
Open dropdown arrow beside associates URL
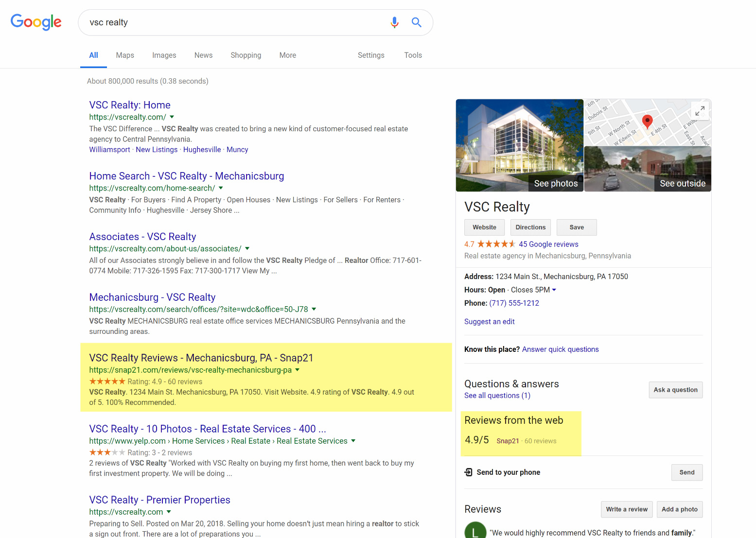(247, 249)
